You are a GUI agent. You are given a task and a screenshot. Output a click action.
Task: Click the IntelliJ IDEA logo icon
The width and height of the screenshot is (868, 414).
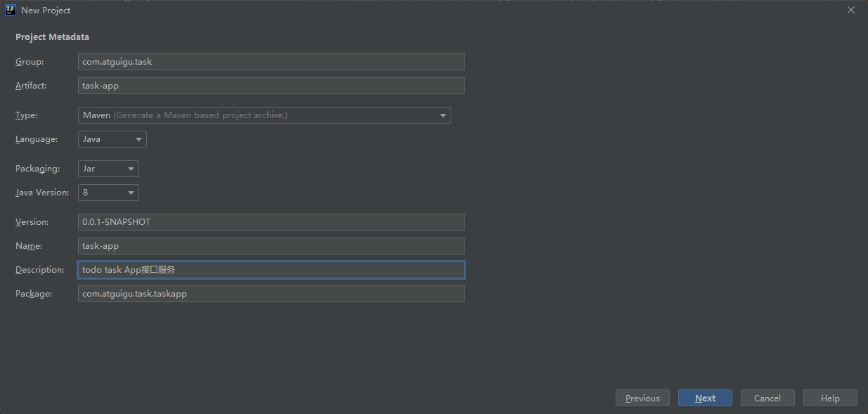pos(11,11)
